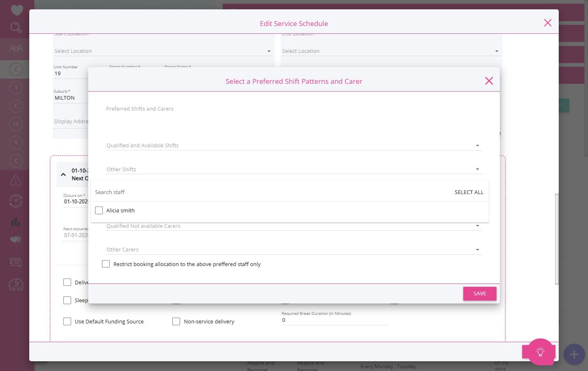Image resolution: width=588 pixels, height=371 pixels.
Task: Close the Edit Service Schedule dialog
Action: point(548,23)
